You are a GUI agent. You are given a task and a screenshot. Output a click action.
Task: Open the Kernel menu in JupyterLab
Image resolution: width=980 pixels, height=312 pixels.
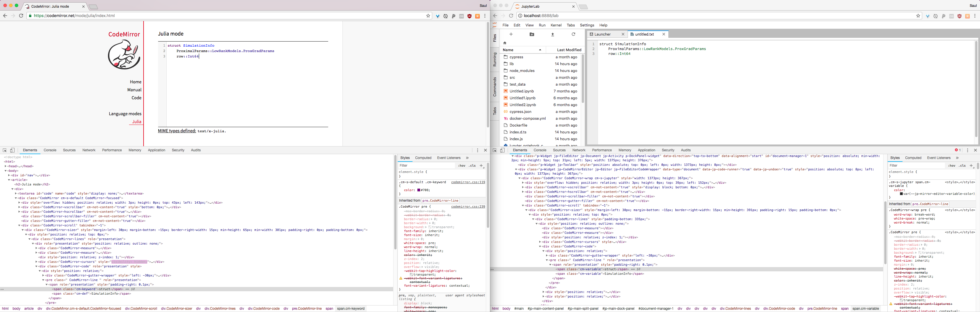pyautogui.click(x=556, y=25)
